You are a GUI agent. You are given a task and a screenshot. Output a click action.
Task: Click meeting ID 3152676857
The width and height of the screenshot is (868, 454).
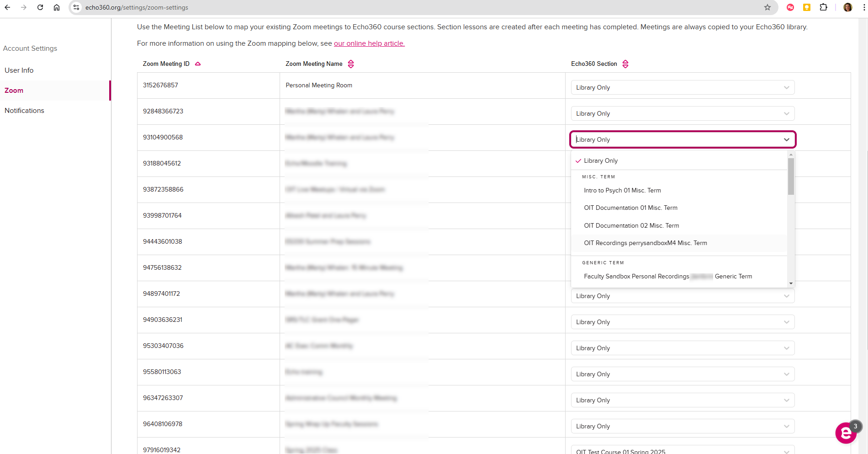(x=160, y=85)
